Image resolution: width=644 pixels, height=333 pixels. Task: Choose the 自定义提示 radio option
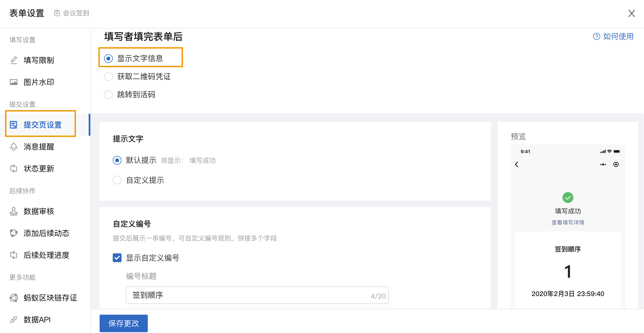[x=117, y=180]
